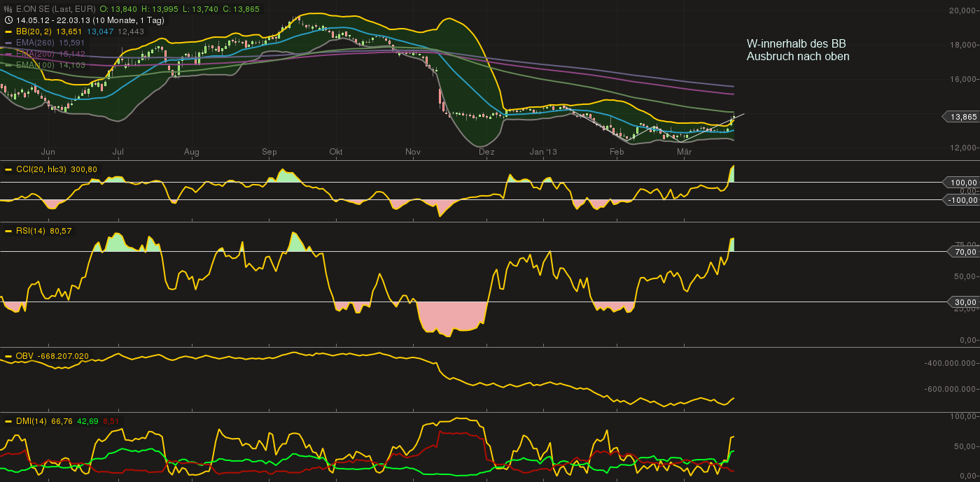This screenshot has height=482, width=980.
Task: Click the lower band value 12,443
Action: point(131,31)
